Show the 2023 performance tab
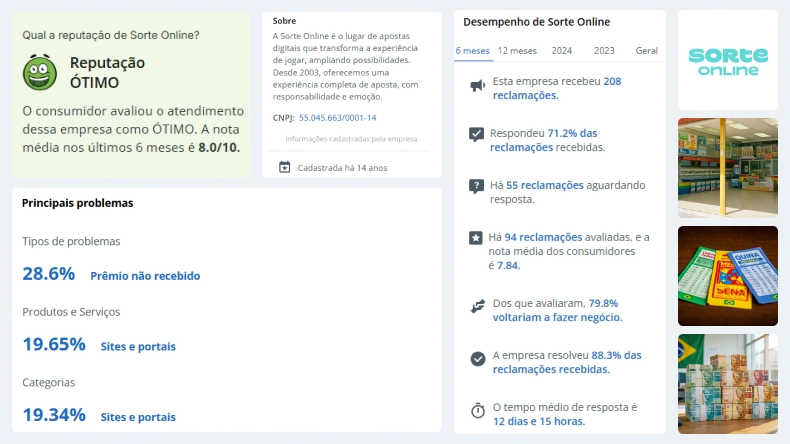Screen dimensions: 790x444 point(604,50)
